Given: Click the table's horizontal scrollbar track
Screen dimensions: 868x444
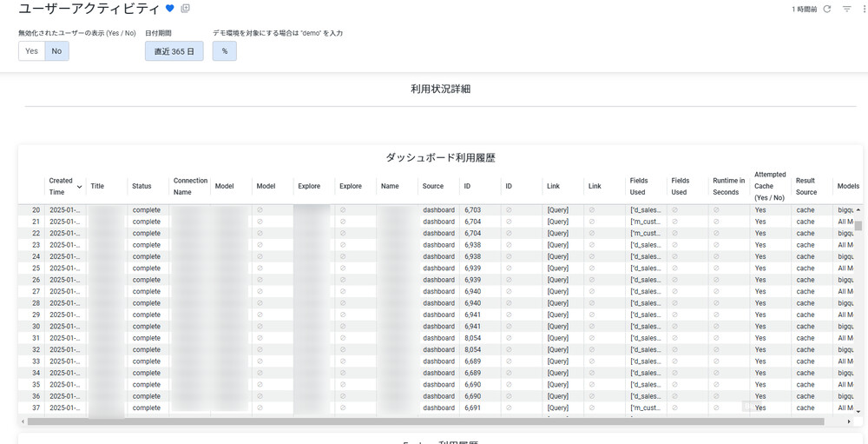Looking at the screenshot, I should pyautogui.click(x=836, y=421).
